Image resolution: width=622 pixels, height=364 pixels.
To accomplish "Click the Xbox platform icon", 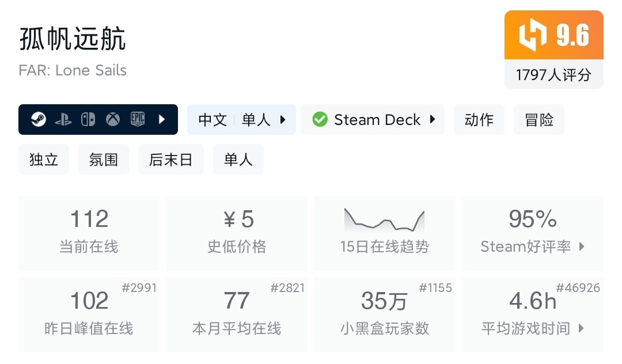I will tap(113, 120).
